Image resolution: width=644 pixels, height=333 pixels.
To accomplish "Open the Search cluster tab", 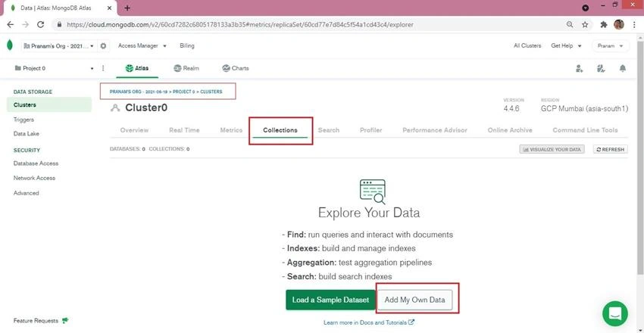I will (329, 130).
